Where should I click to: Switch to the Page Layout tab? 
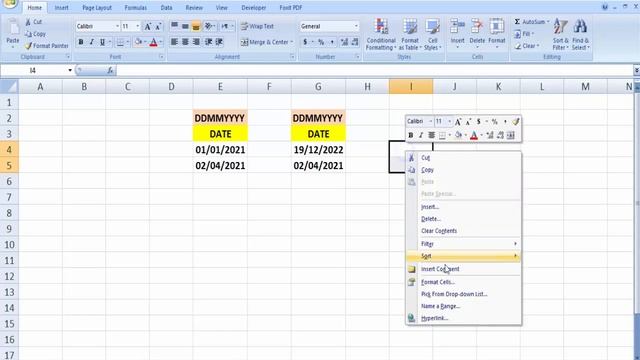coord(97,8)
